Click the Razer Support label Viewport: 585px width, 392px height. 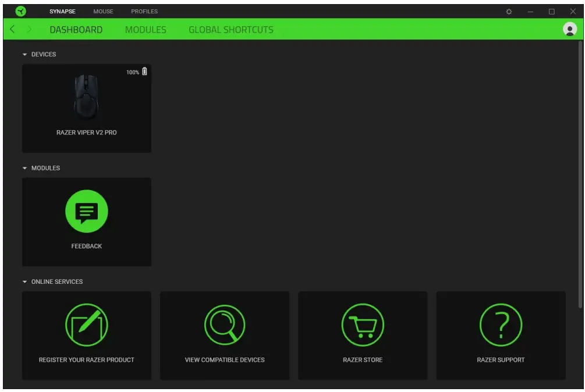click(x=501, y=359)
